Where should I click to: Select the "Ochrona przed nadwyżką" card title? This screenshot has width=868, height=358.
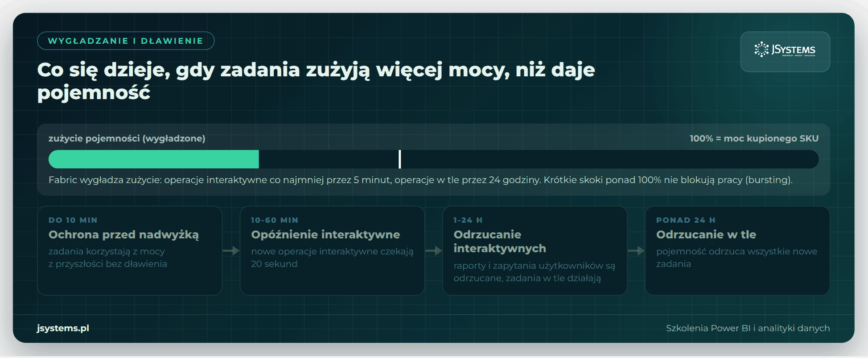124,235
